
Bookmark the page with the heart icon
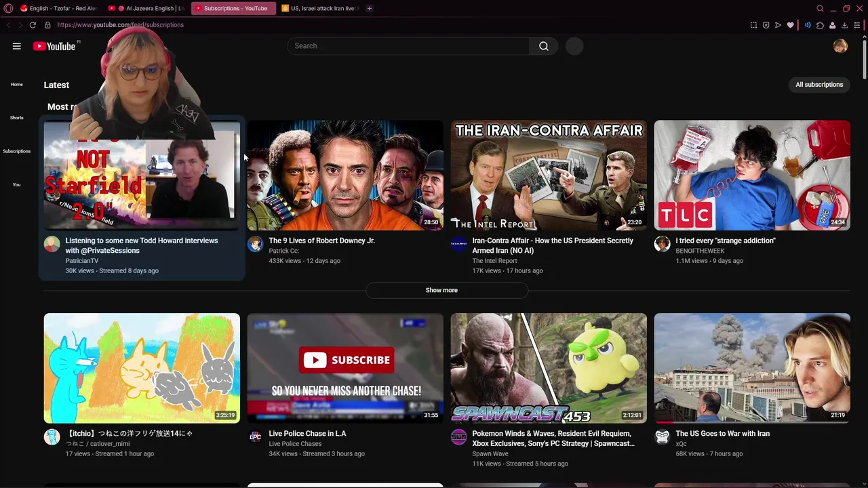[x=790, y=25]
